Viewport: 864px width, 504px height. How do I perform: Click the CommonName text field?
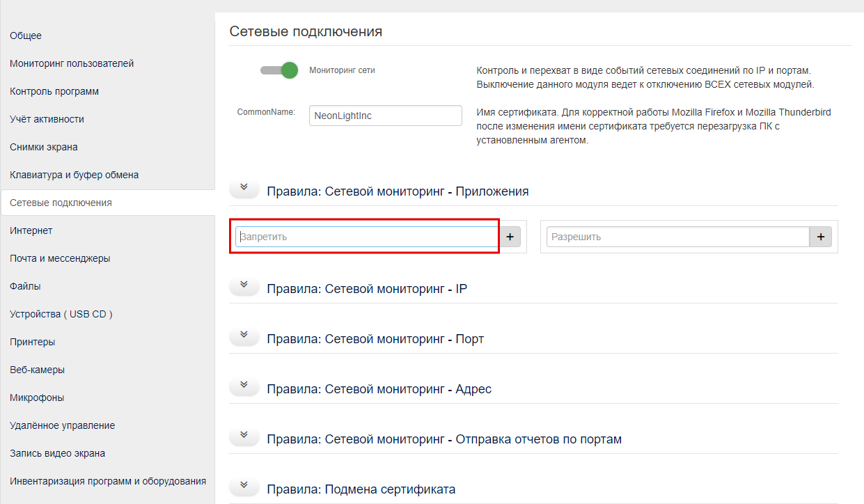[x=385, y=115]
